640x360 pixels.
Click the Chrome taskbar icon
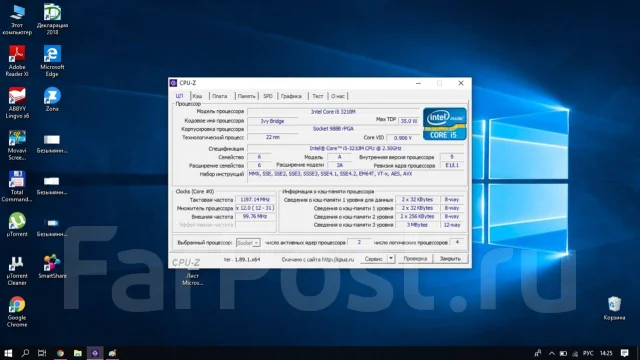click(x=60, y=353)
